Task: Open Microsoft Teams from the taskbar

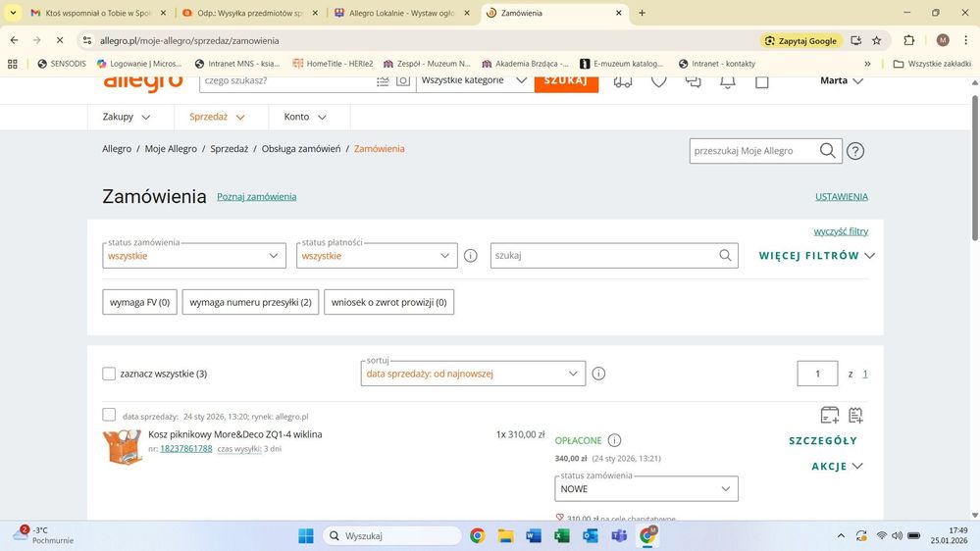Action: [x=619, y=536]
